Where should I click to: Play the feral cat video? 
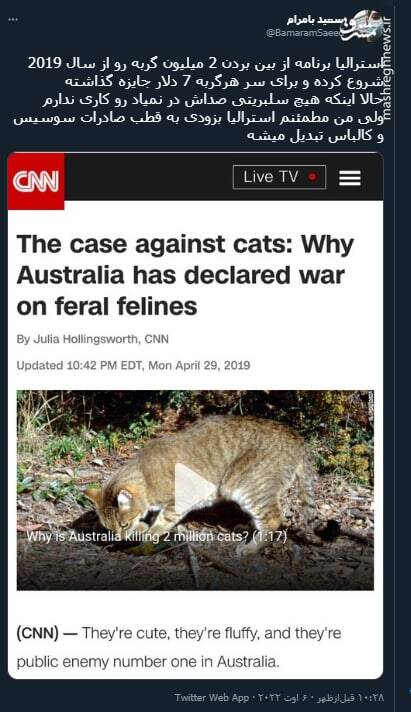[195, 490]
